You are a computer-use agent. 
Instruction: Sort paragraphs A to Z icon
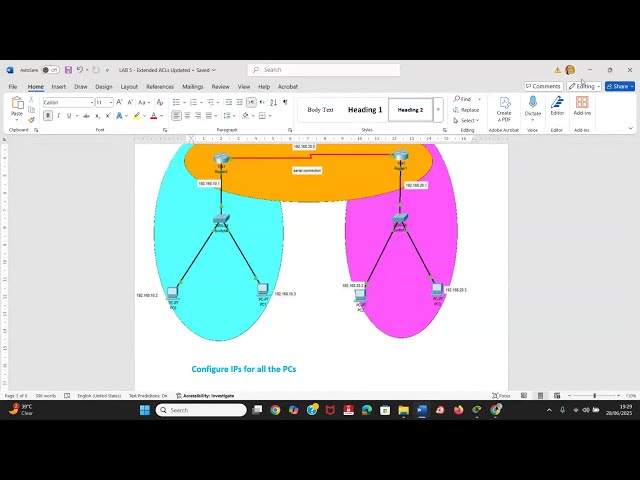273,102
